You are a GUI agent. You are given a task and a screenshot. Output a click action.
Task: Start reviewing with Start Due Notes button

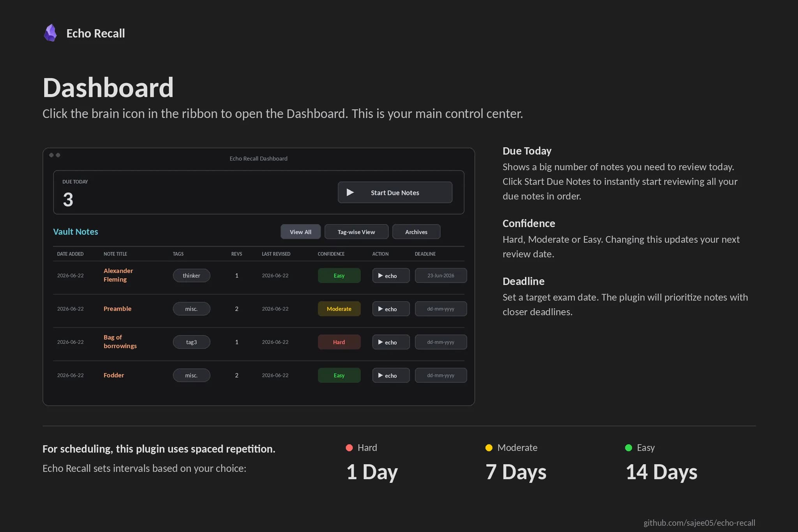[x=395, y=193]
